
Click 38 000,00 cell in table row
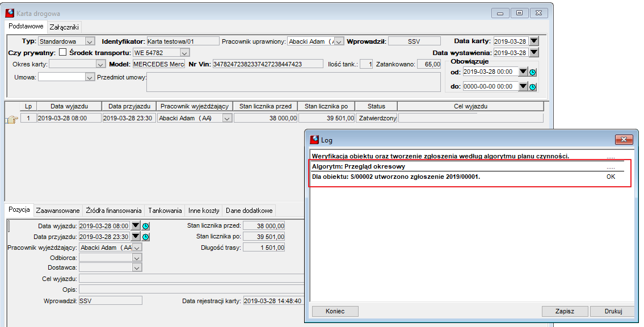(266, 118)
